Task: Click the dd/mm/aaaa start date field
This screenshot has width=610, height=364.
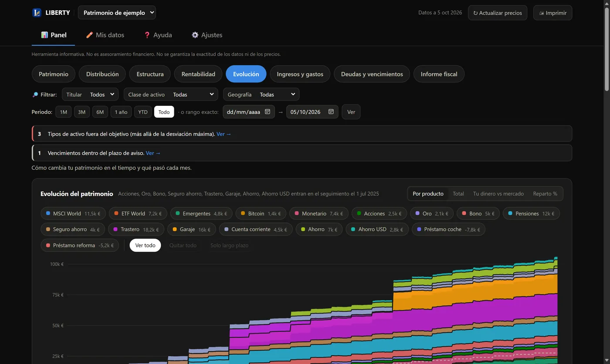Action: tap(249, 112)
